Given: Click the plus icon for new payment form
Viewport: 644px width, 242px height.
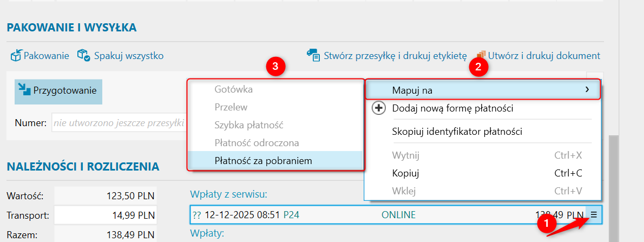Looking at the screenshot, I should click(379, 109).
